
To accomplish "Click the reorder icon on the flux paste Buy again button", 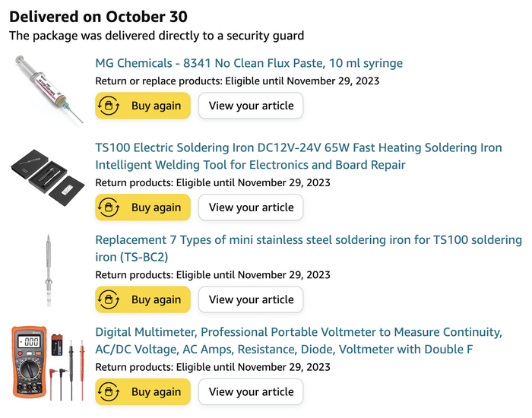I will [111, 106].
